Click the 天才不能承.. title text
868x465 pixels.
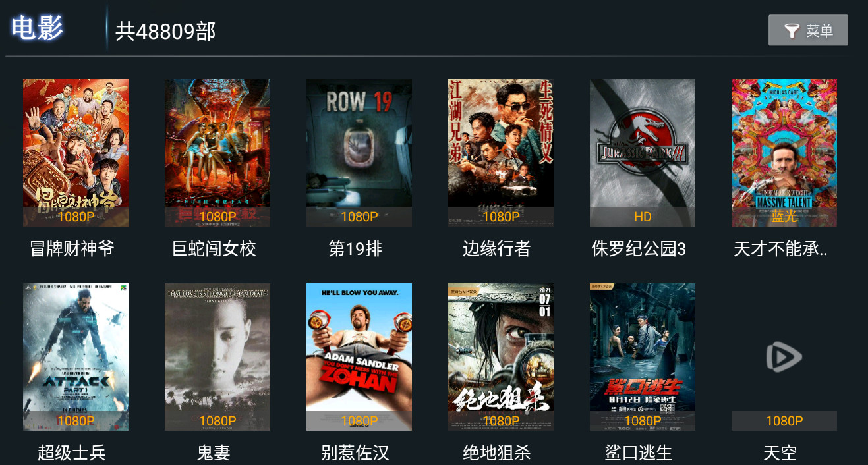(x=780, y=249)
